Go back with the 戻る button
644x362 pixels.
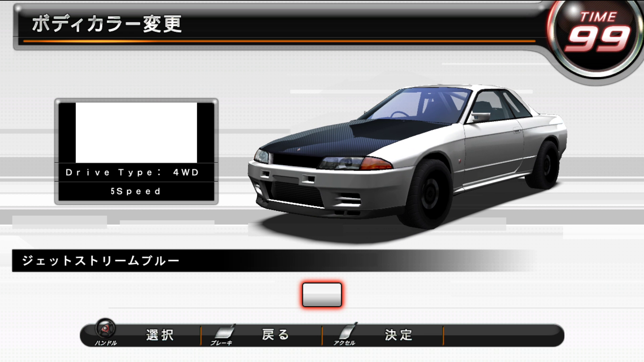pyautogui.click(x=275, y=335)
